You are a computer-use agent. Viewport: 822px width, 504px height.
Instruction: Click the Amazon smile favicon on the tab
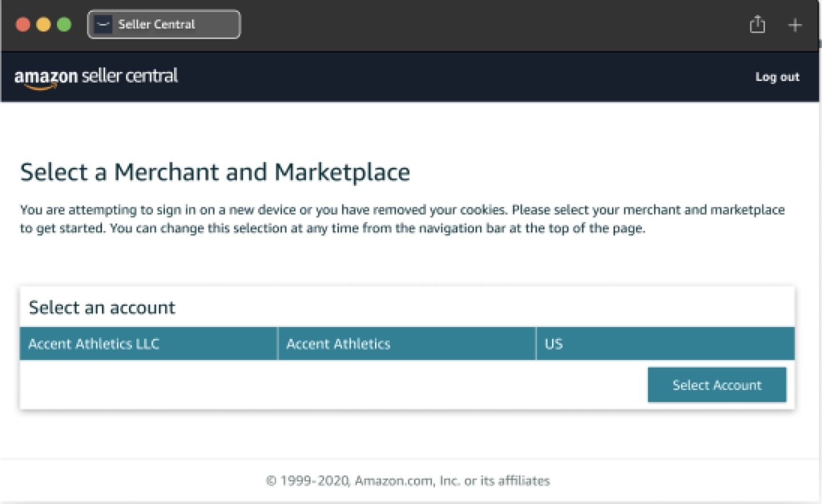coord(102,24)
